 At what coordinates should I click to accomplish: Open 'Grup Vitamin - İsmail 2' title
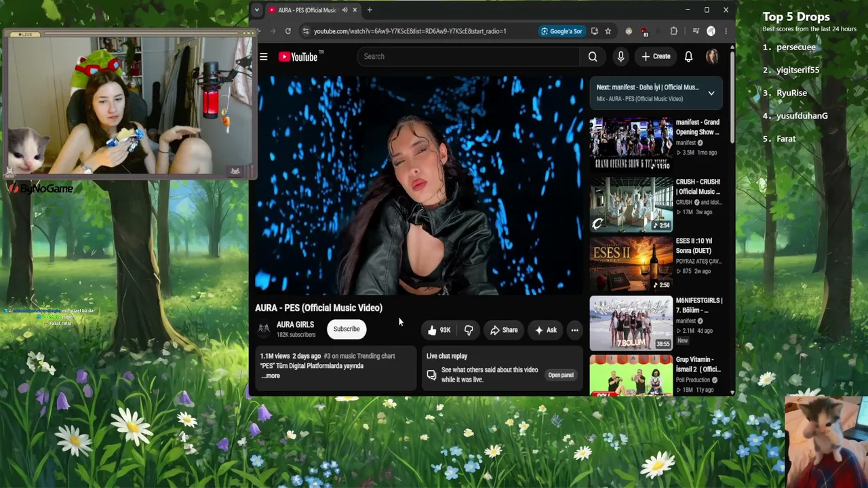tap(698, 365)
